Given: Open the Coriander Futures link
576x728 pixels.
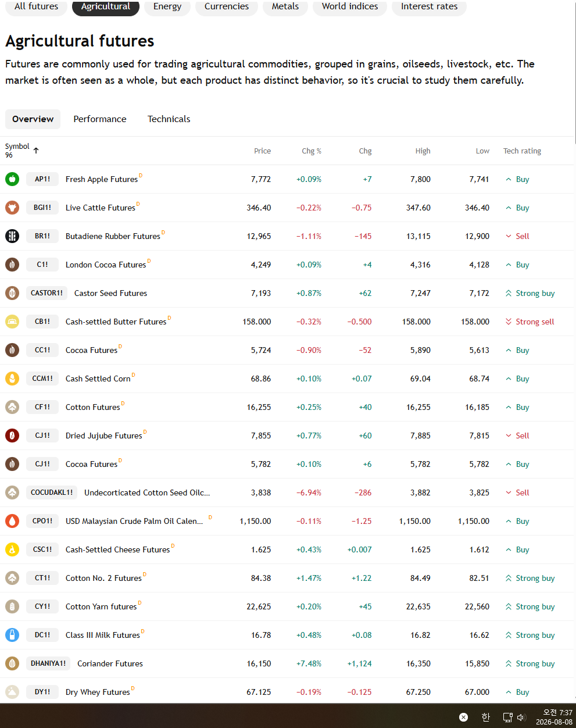Looking at the screenshot, I should click(110, 663).
